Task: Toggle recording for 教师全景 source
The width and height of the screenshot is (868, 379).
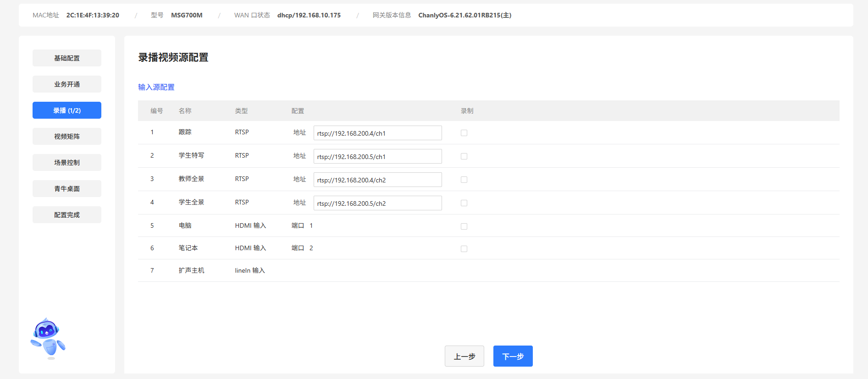Action: coord(464,180)
